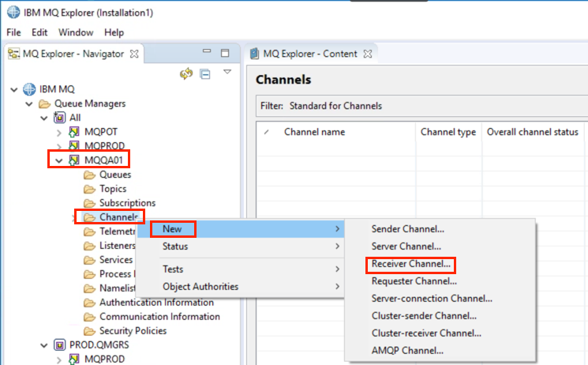Click the Security Policies folder icon

point(89,331)
